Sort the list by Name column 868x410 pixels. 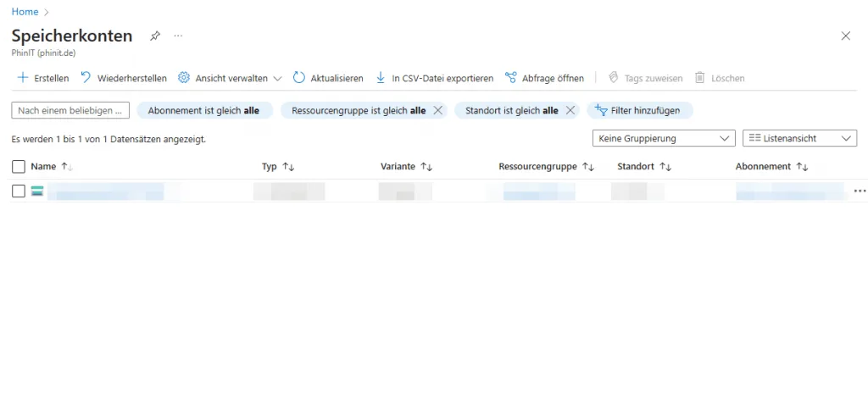point(43,167)
